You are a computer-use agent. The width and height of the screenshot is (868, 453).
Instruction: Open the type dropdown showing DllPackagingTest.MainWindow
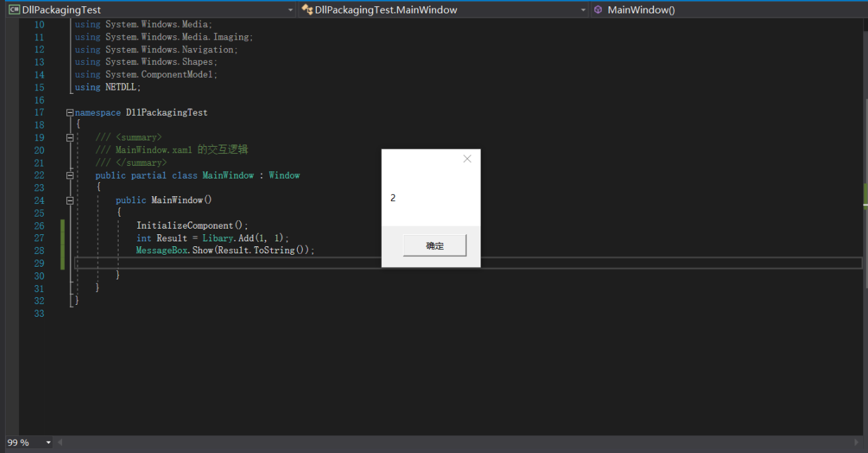click(583, 9)
